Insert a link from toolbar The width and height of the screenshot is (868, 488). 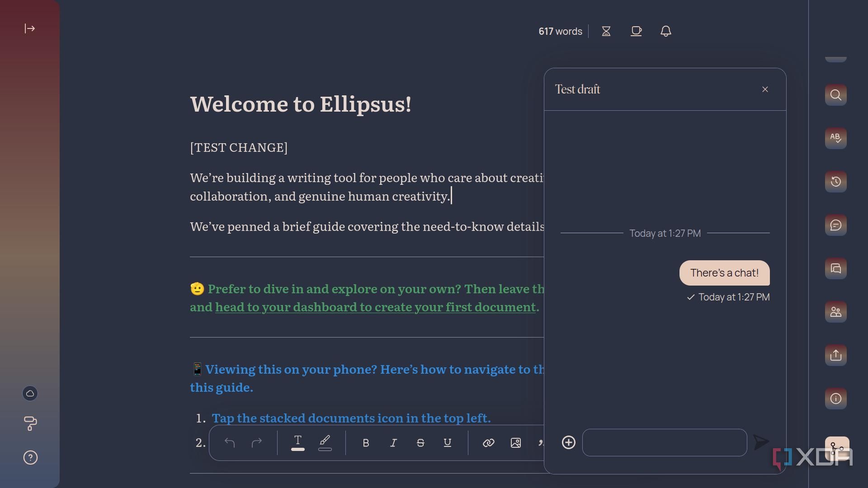point(489,443)
